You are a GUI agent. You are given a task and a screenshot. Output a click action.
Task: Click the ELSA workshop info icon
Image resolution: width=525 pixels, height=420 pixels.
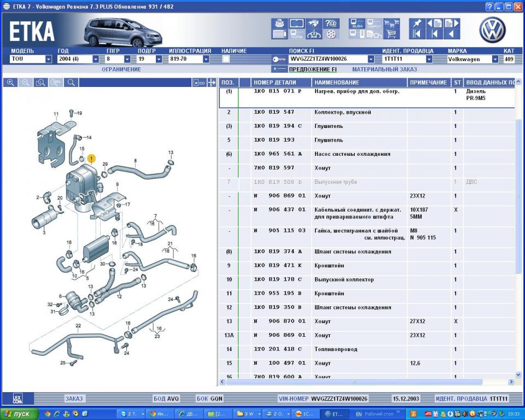click(357, 23)
